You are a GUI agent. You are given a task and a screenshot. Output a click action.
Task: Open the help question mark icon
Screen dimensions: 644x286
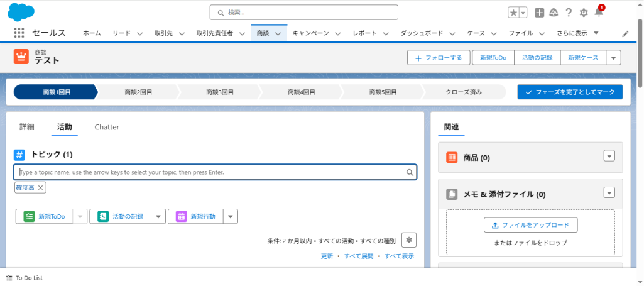click(x=569, y=13)
